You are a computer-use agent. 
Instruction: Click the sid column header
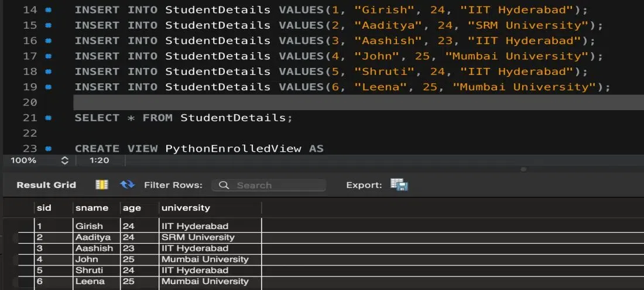coord(44,208)
